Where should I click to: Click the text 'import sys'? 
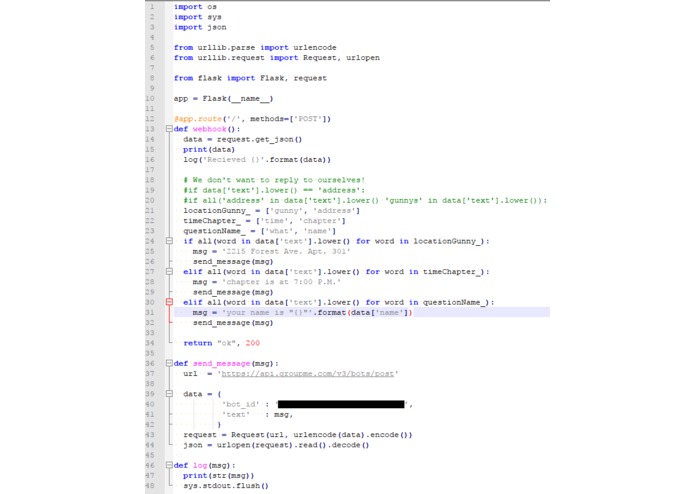[x=198, y=17]
